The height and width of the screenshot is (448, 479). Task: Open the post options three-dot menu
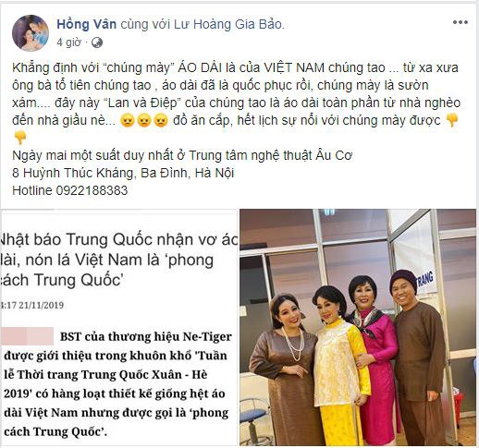coord(461,22)
